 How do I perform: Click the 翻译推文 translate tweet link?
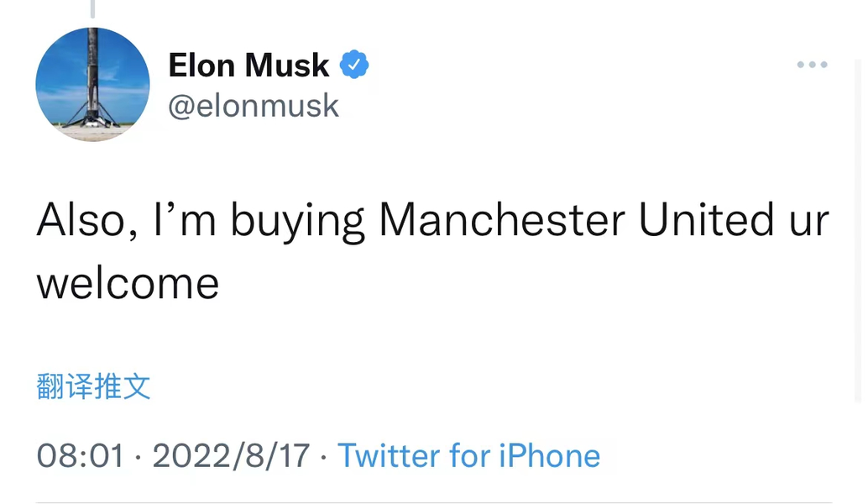coord(94,386)
